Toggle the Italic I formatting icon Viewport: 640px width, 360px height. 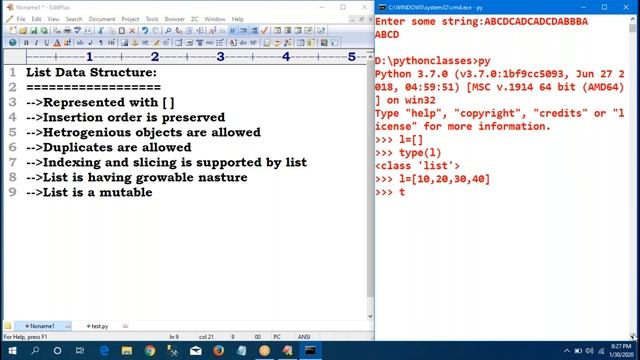[x=36, y=42]
